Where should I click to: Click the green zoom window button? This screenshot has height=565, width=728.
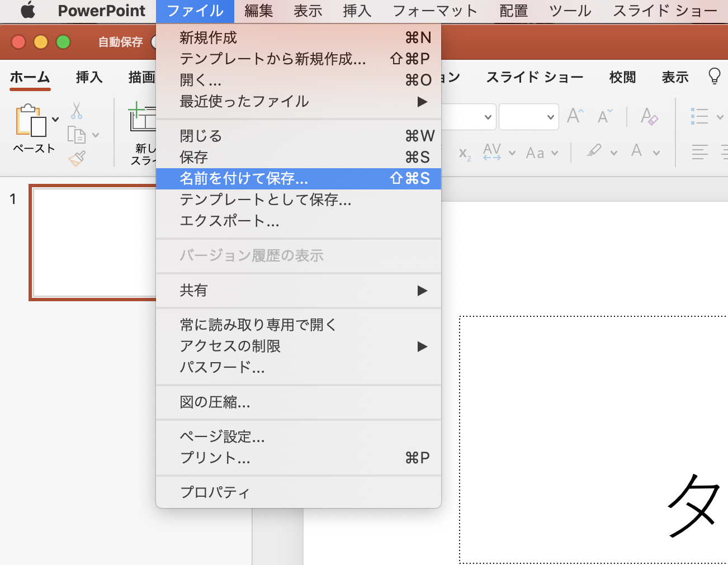pyautogui.click(x=63, y=42)
